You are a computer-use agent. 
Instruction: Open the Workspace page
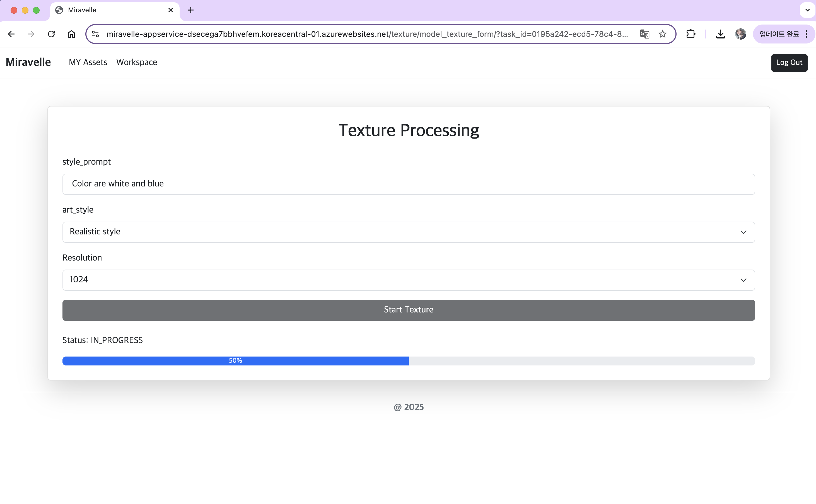137,62
